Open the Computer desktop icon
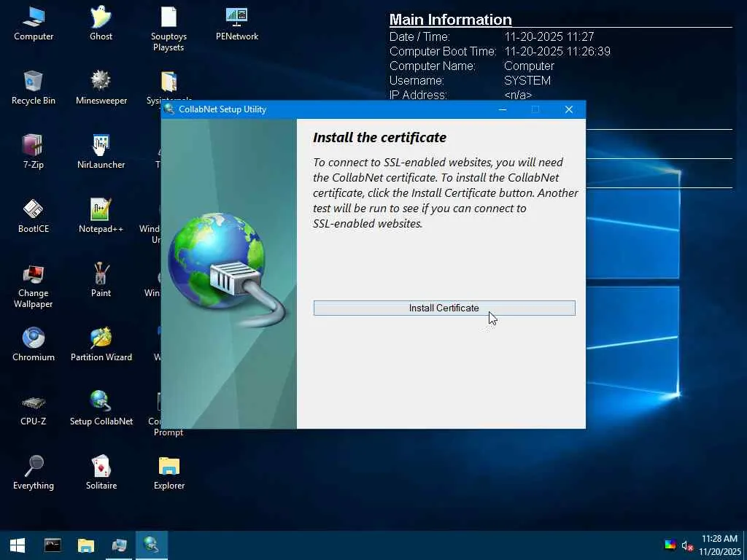 coord(34,24)
